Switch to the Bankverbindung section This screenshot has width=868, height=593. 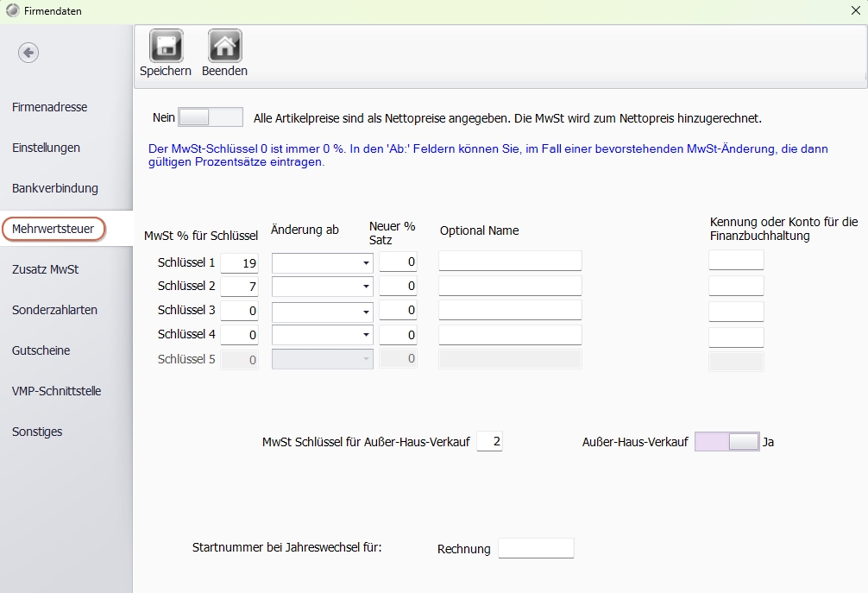[55, 188]
